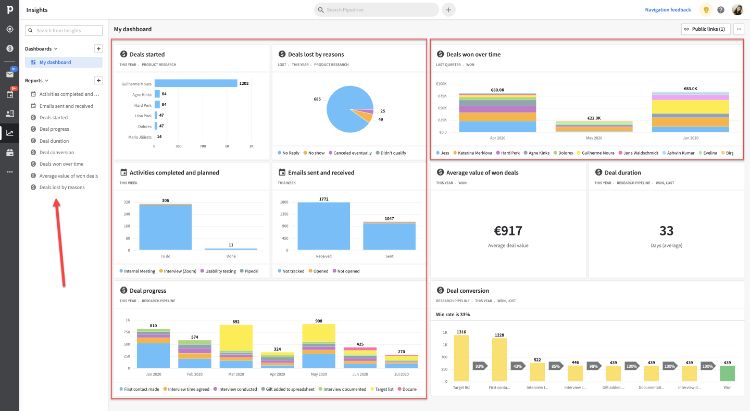Open Deal conversion report in sidebar
The width and height of the screenshot is (750, 411).
[53, 152]
